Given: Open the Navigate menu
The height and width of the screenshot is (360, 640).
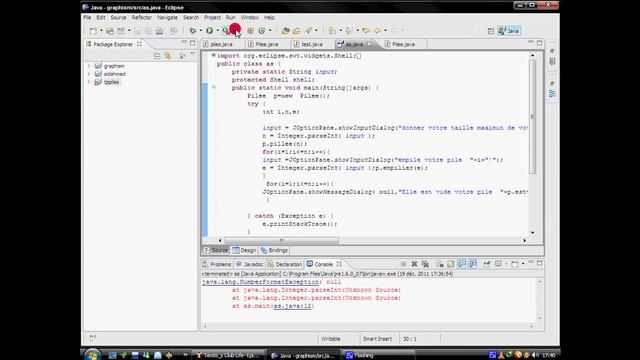Looking at the screenshot, I should [x=167, y=18].
